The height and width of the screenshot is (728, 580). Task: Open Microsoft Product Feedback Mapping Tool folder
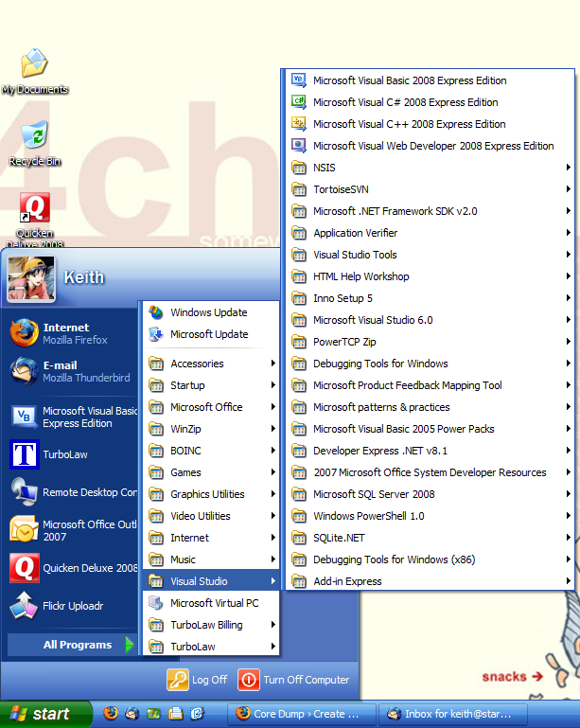click(431, 385)
